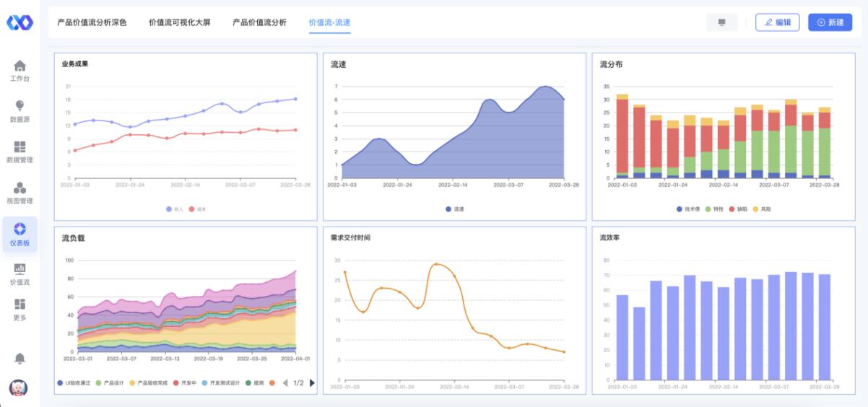The width and height of the screenshot is (868, 407).
Task: Click the user avatar in sidebar
Action: [19, 388]
